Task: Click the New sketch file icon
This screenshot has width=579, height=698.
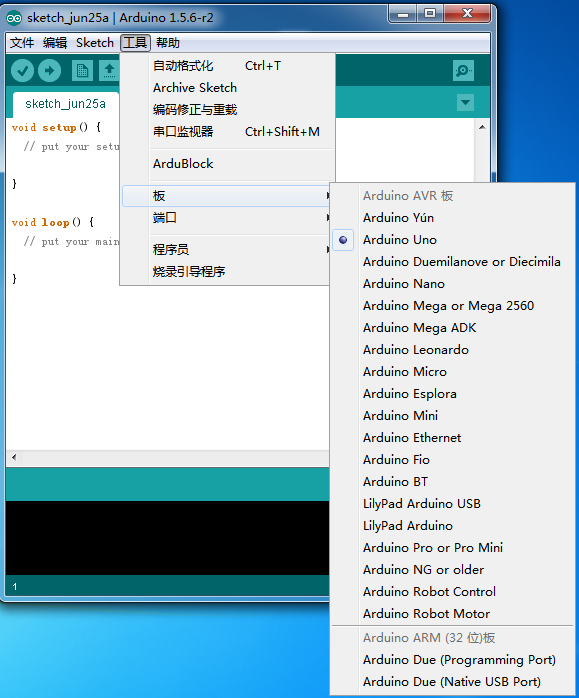Action: click(x=82, y=70)
